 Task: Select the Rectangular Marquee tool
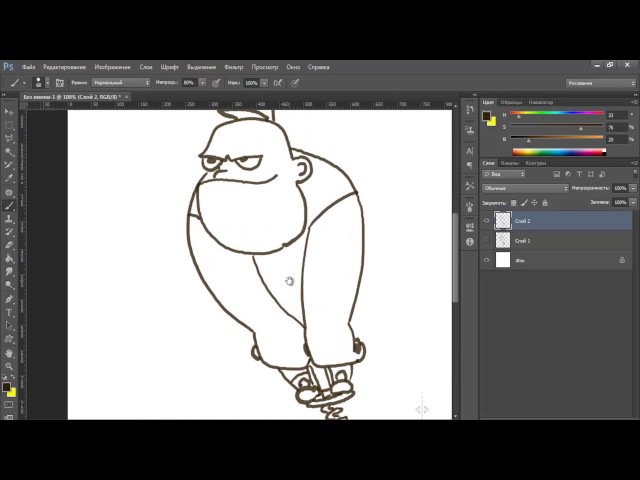(x=9, y=125)
